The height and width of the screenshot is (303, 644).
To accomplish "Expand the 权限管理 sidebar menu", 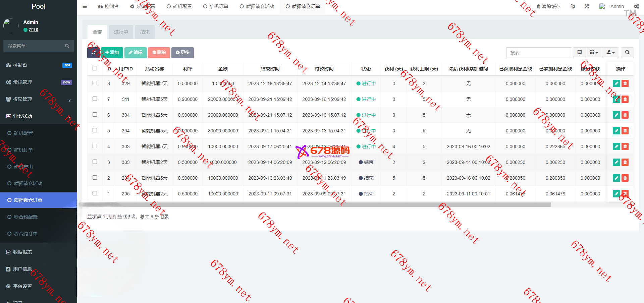I will point(39,99).
